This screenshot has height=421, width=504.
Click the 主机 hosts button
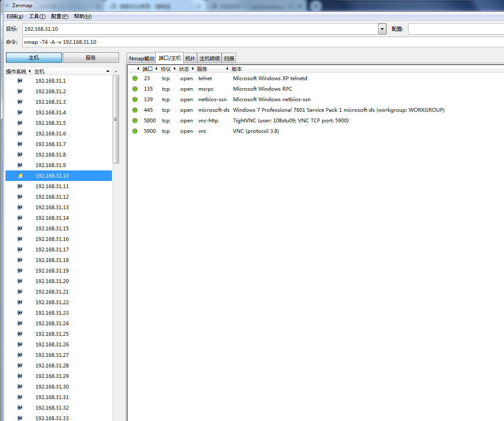pos(34,57)
